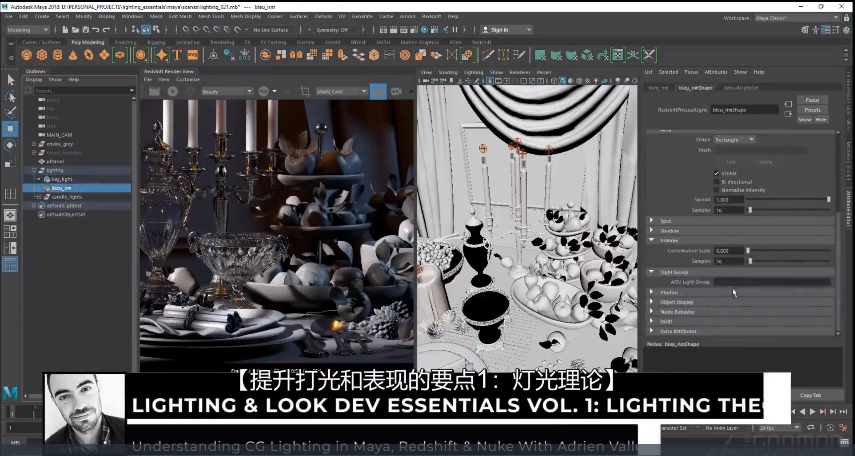Image resolution: width=855 pixels, height=456 pixels.
Task: Pick the Paint selection brush tool
Action: [10, 113]
